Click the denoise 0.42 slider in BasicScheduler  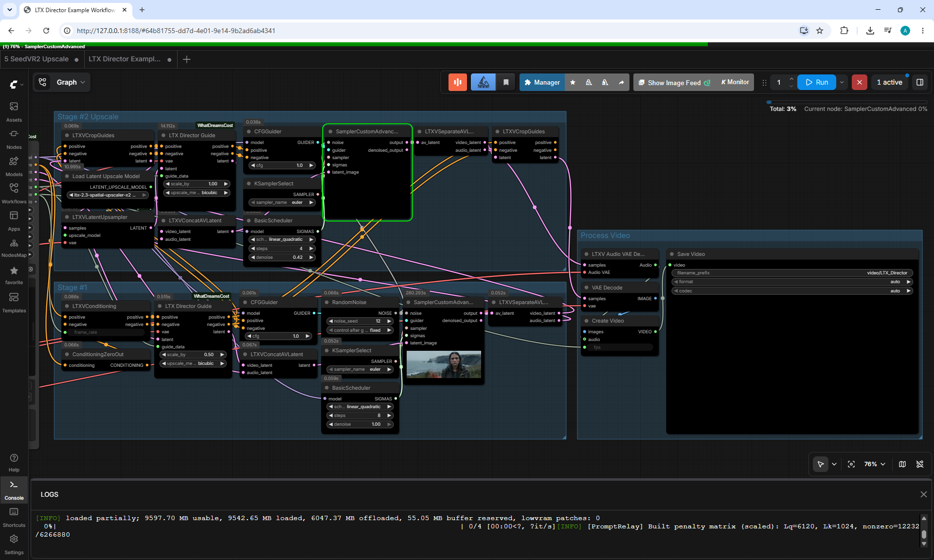pos(282,257)
